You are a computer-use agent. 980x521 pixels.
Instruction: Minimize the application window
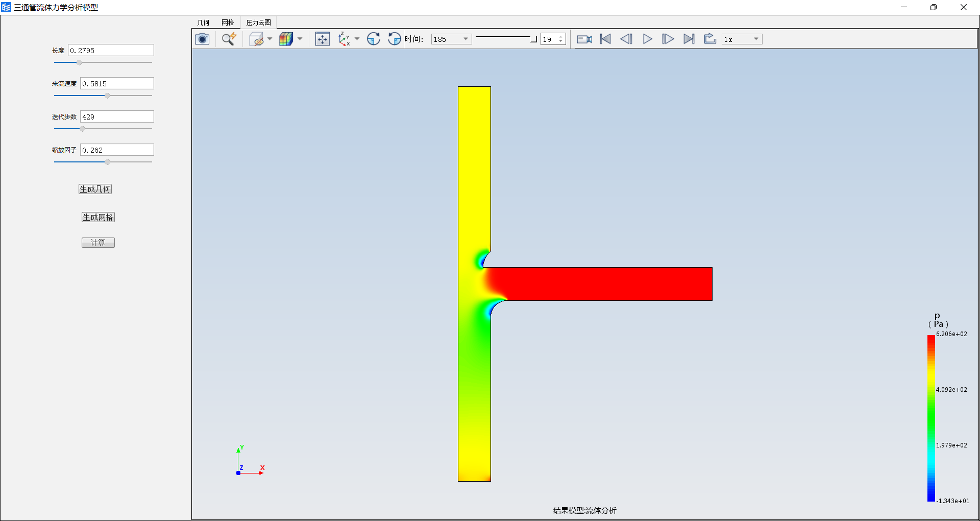coord(903,7)
